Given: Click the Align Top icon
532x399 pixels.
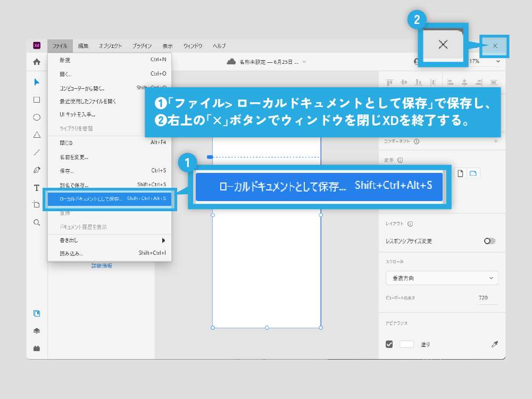Looking at the screenshot, I should tap(389, 82).
